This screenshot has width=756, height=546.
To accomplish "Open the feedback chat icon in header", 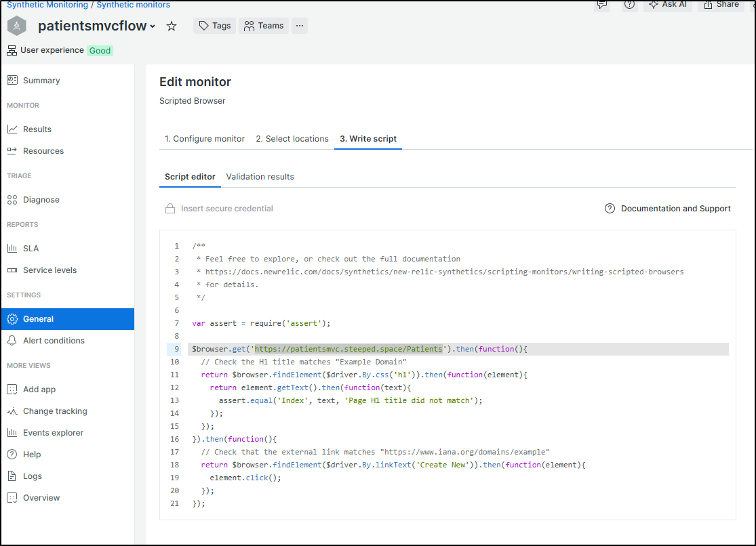I will click(602, 5).
